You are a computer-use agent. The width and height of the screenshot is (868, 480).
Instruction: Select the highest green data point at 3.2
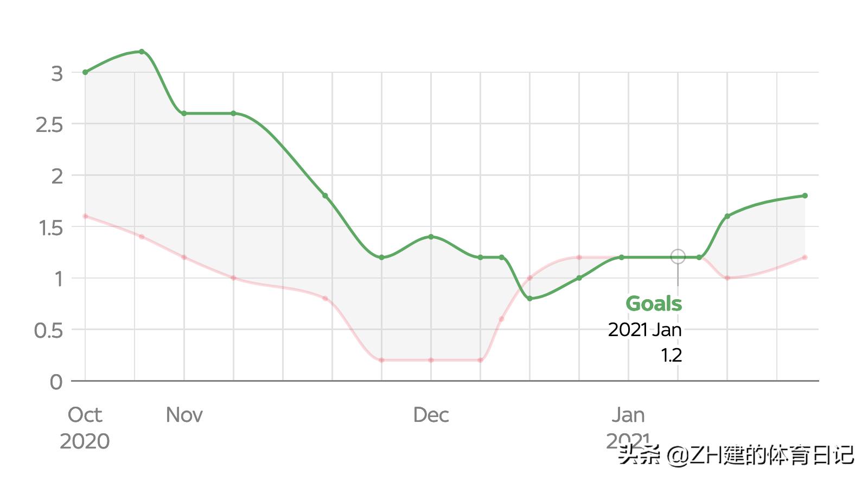[142, 52]
